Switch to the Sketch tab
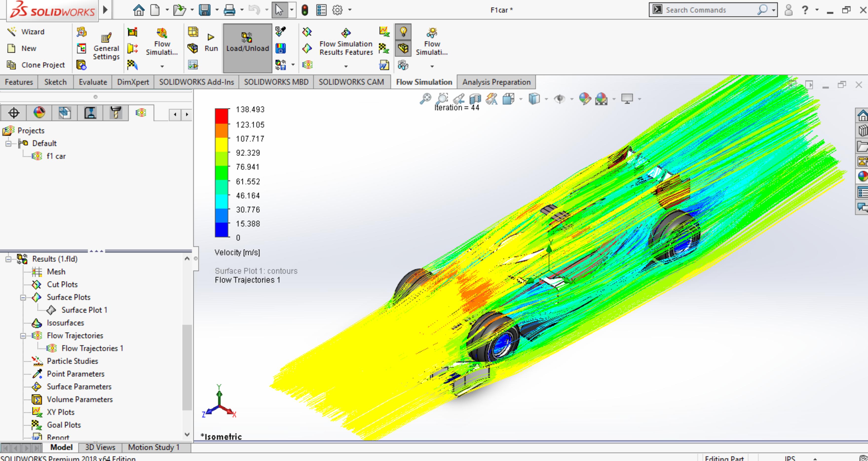This screenshot has width=868, height=461. click(56, 82)
